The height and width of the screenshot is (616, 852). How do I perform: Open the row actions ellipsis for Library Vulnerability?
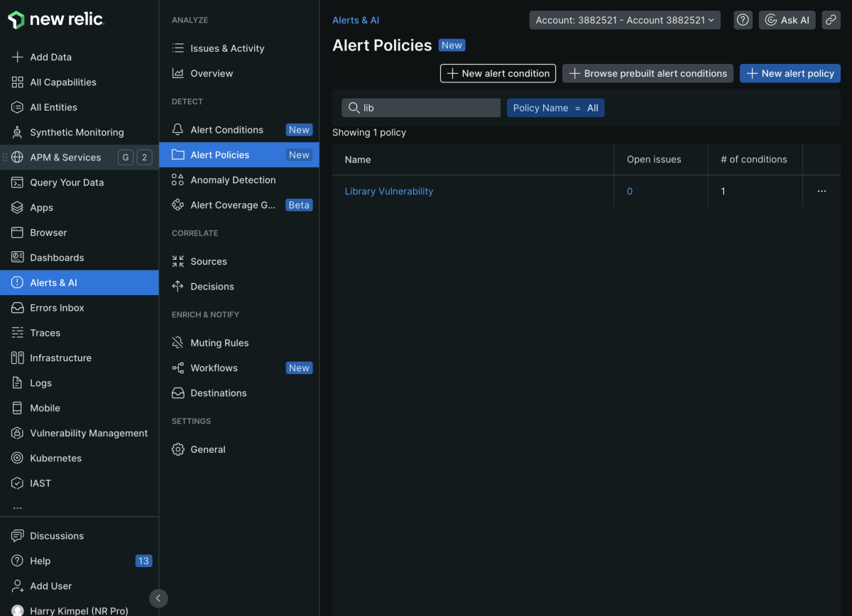pyautogui.click(x=821, y=191)
